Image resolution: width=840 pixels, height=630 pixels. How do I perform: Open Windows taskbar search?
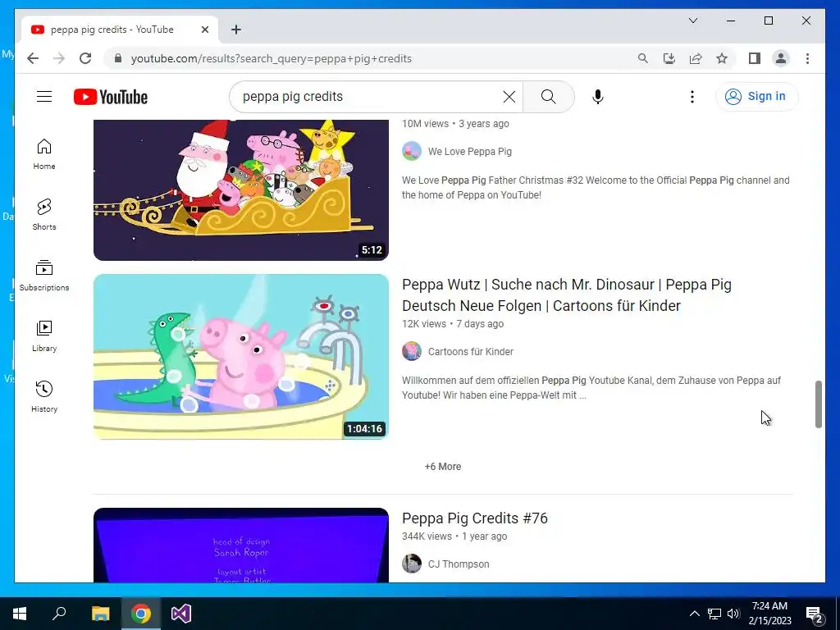click(x=59, y=614)
